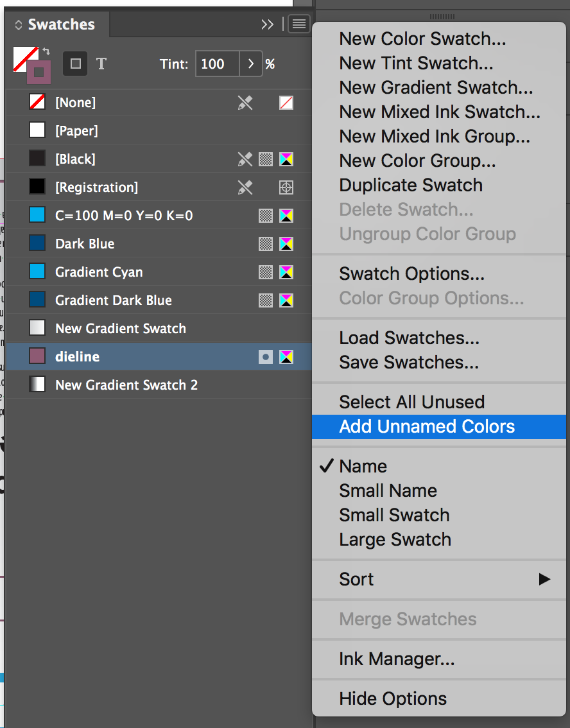Image resolution: width=570 pixels, height=728 pixels.
Task: Choose Add Unnamed Colors from menu
Action: pos(427,426)
